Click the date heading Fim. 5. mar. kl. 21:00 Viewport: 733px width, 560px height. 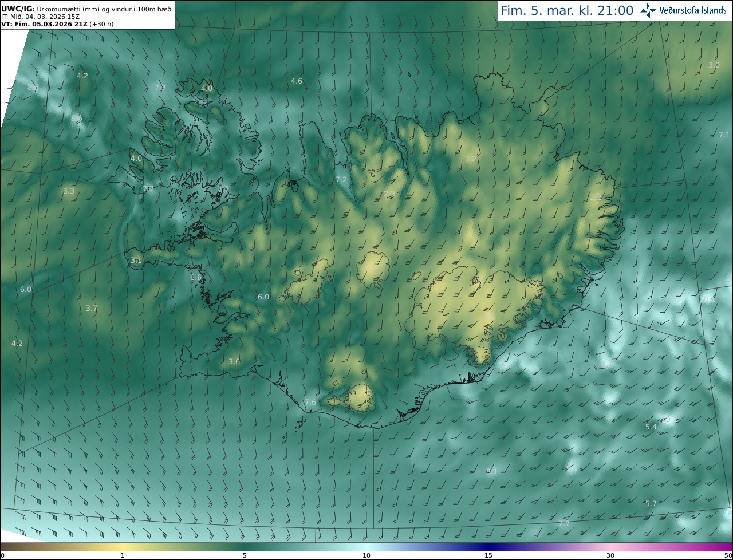pos(567,10)
